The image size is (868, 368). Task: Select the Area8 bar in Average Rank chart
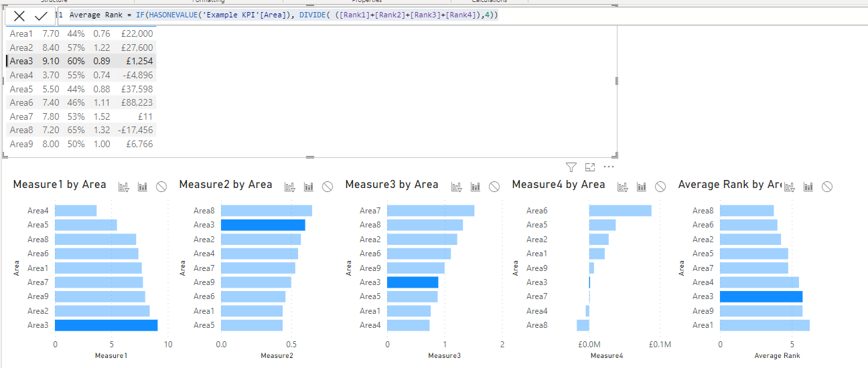747,211
